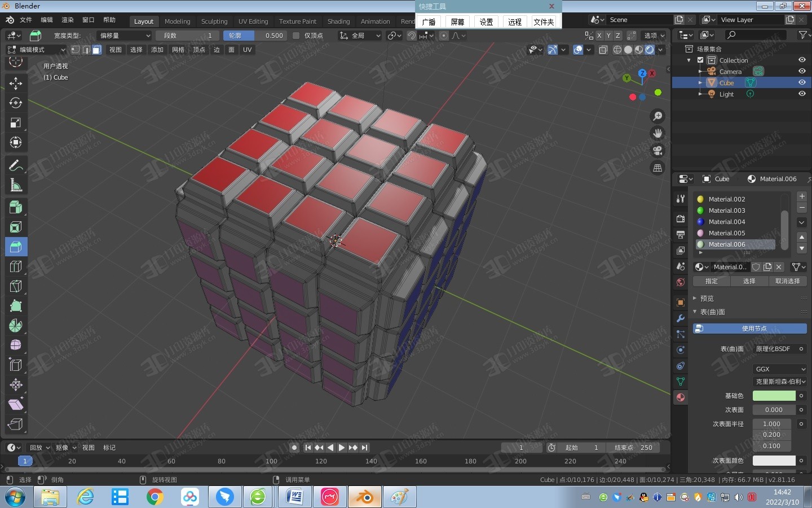Image resolution: width=812 pixels, height=508 pixels.
Task: Toggle the 仅顶点 checkbox
Action: tap(296, 36)
